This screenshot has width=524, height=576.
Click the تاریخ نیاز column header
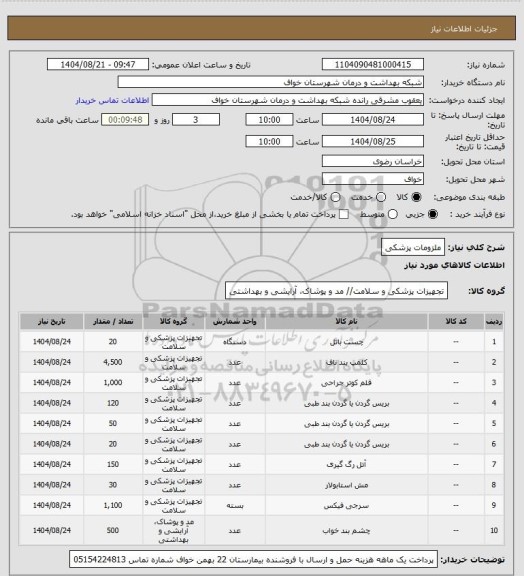[51, 321]
